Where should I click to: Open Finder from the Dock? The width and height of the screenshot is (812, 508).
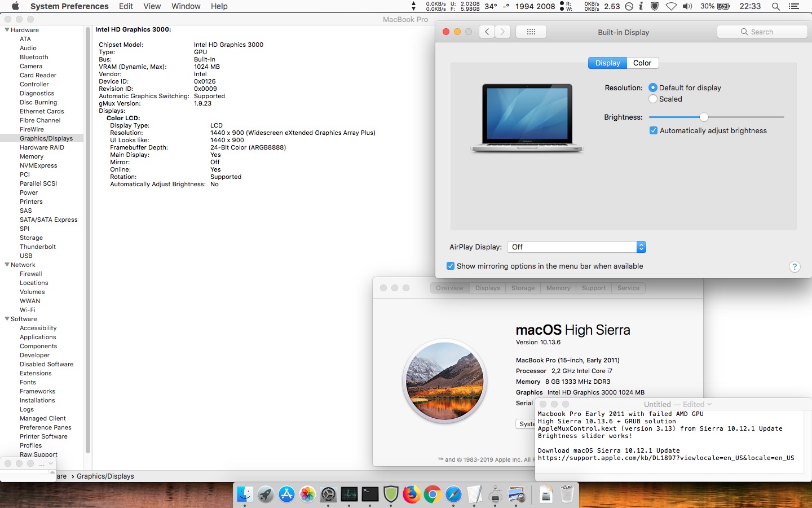click(245, 494)
